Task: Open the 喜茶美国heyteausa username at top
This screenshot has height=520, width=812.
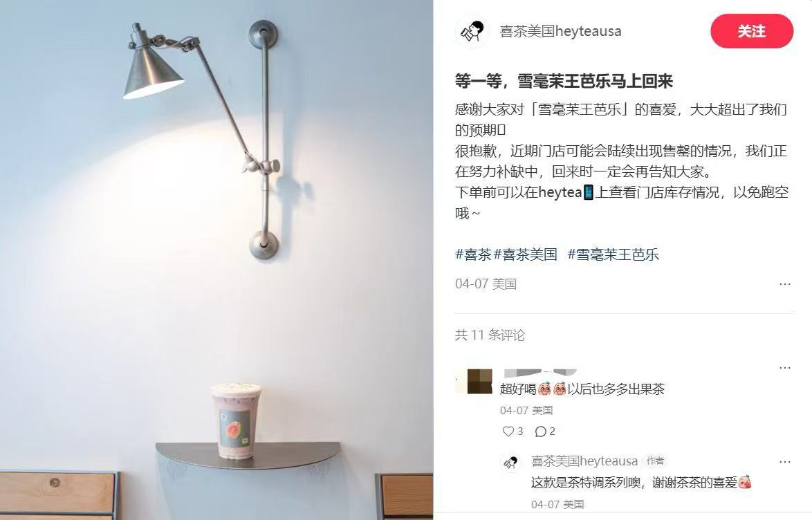Action: pos(560,32)
